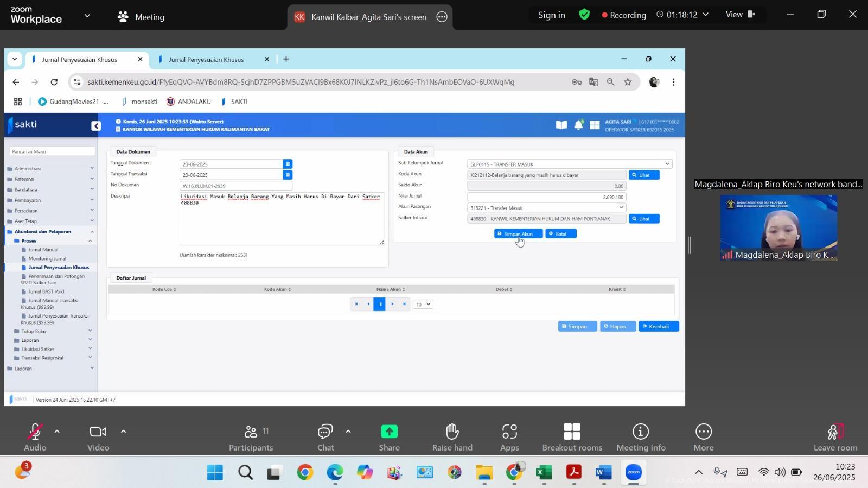
Task: Open the Tanggal Dokumen calendar picker
Action: tap(288, 164)
